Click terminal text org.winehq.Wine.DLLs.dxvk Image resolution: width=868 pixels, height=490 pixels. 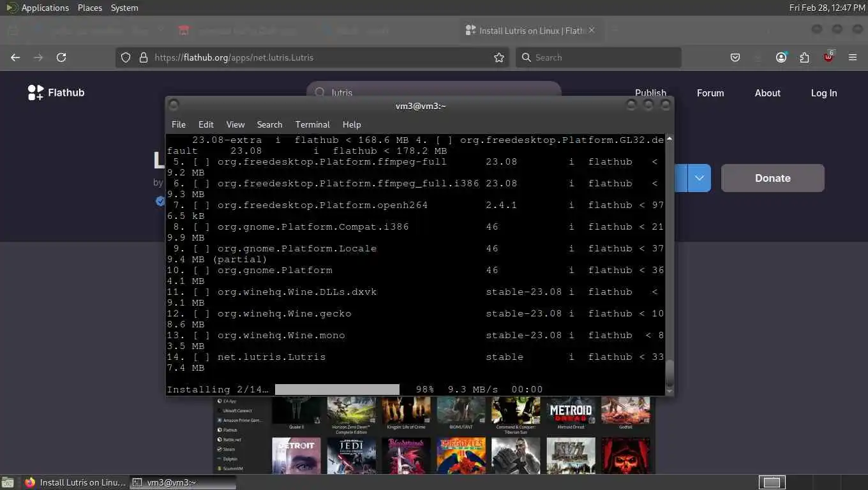tap(297, 292)
